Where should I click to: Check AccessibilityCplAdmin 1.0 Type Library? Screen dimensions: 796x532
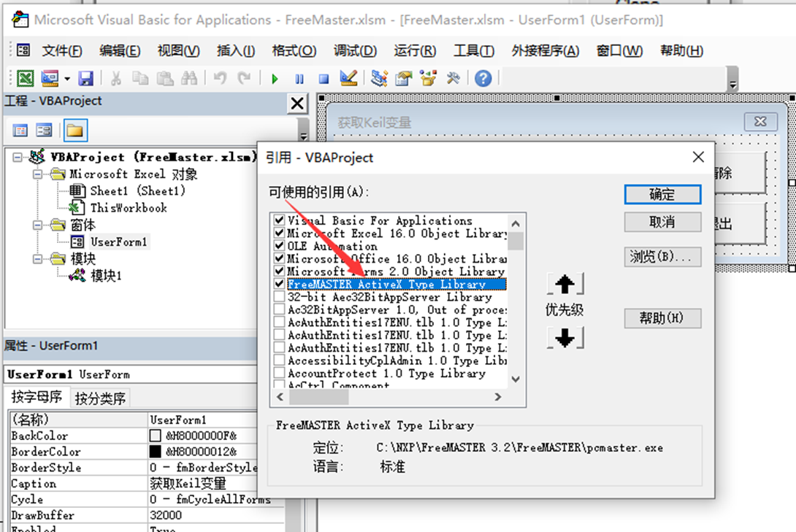point(279,360)
